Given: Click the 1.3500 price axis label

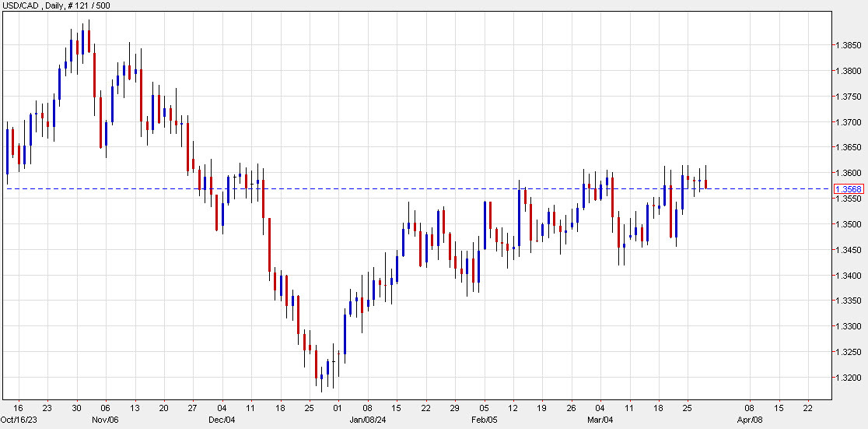Looking at the screenshot, I should point(848,224).
